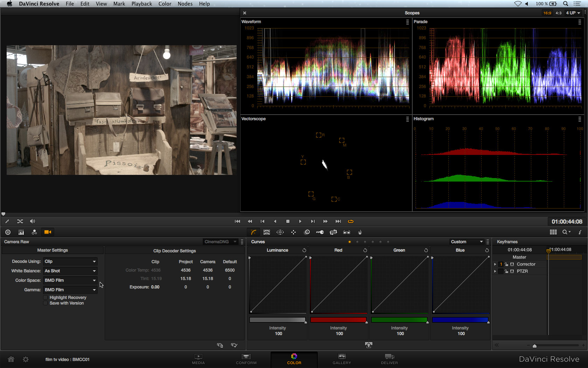Switch to the Deliver page
This screenshot has height=368, width=588.
(x=389, y=359)
